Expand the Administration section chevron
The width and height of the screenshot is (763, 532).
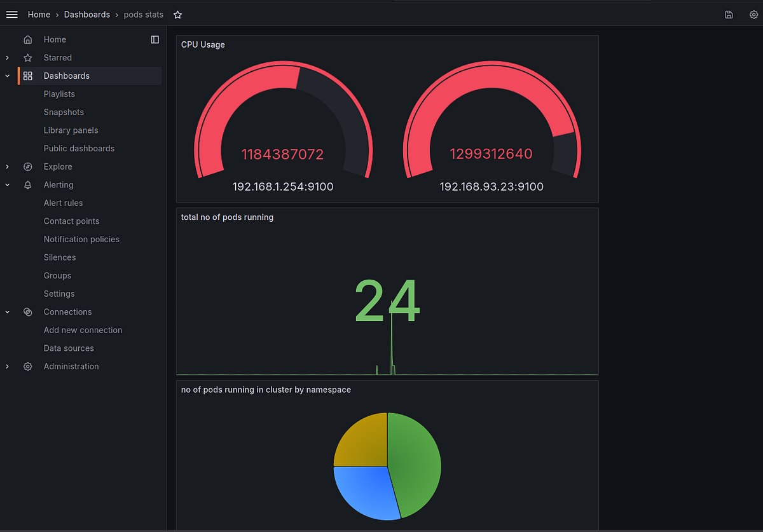[7, 366]
